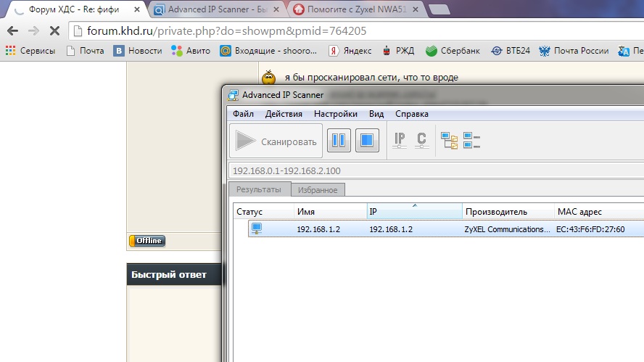Collapse all results list icon
Screen dimensions: 644x362
(x=471, y=141)
